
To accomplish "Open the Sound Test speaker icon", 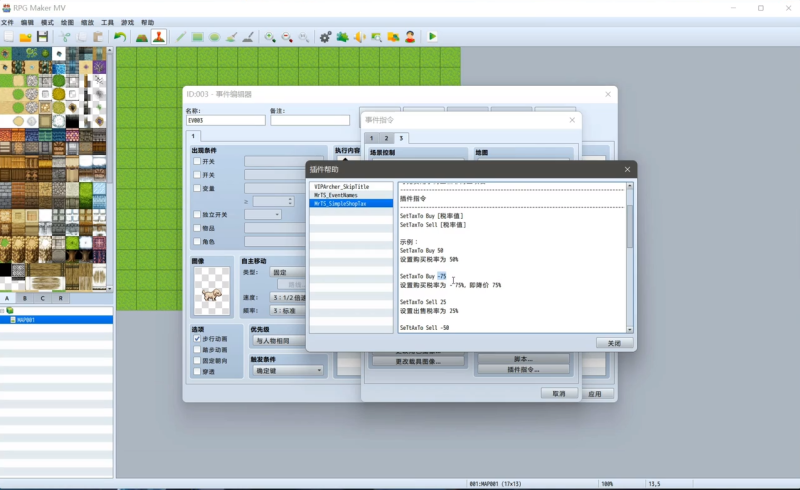I will click(x=359, y=37).
